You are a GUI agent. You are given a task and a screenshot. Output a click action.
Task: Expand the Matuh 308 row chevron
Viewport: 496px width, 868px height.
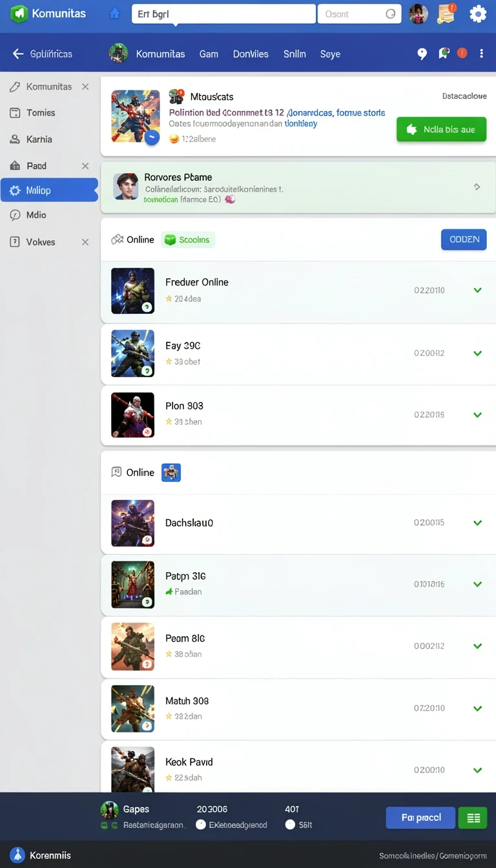[478, 708]
